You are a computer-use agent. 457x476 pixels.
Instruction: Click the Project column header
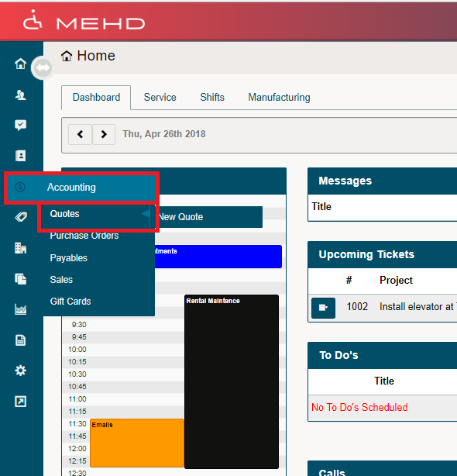(396, 280)
